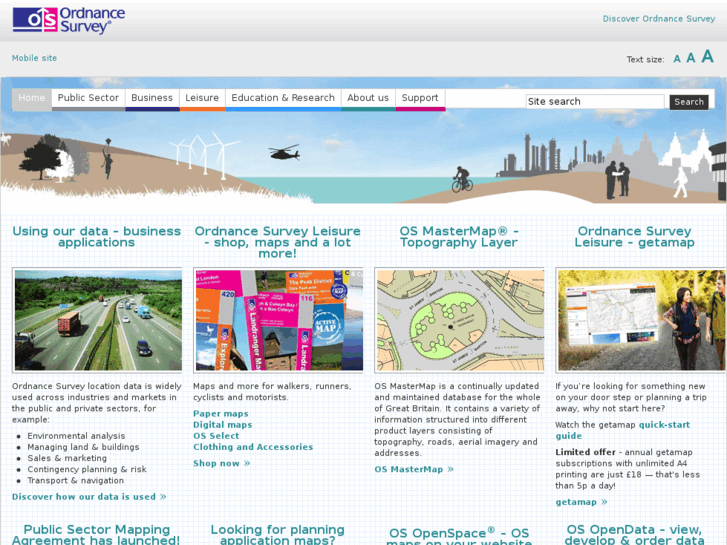
Task: Open 'Ordnance Survey Leisure - getamap' heading
Action: pos(634,237)
